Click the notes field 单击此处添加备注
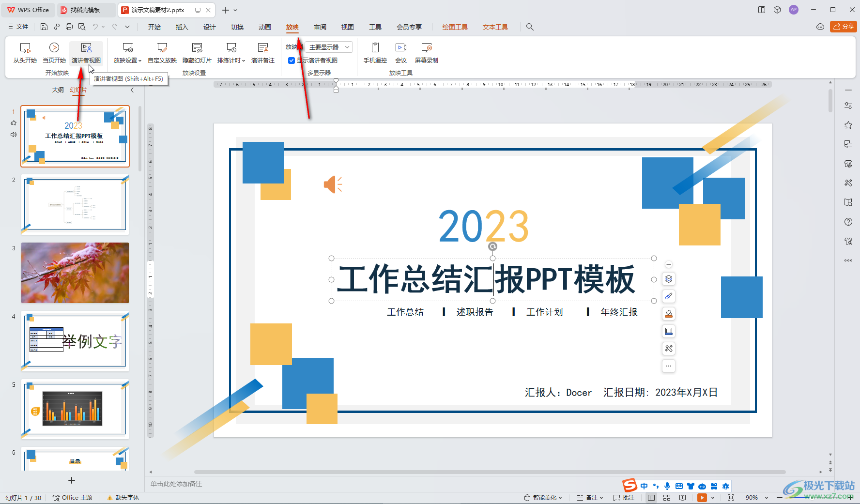 tap(176, 484)
